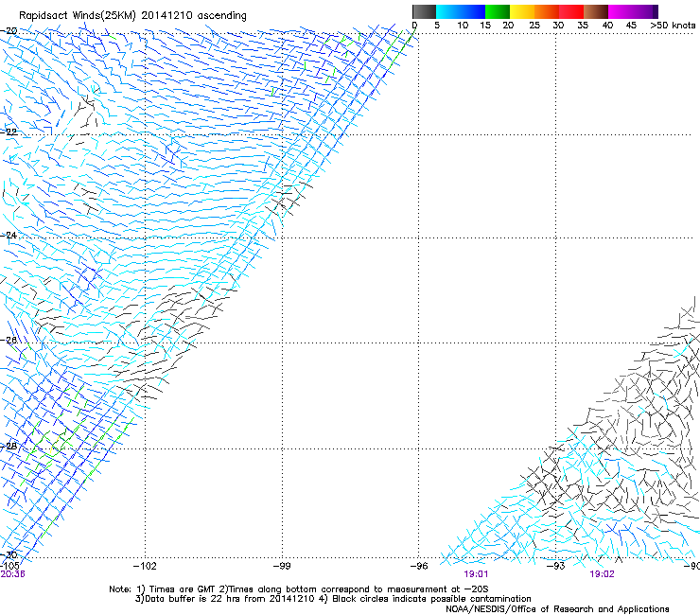Click the purple '19:02' time stamp

click(x=602, y=574)
